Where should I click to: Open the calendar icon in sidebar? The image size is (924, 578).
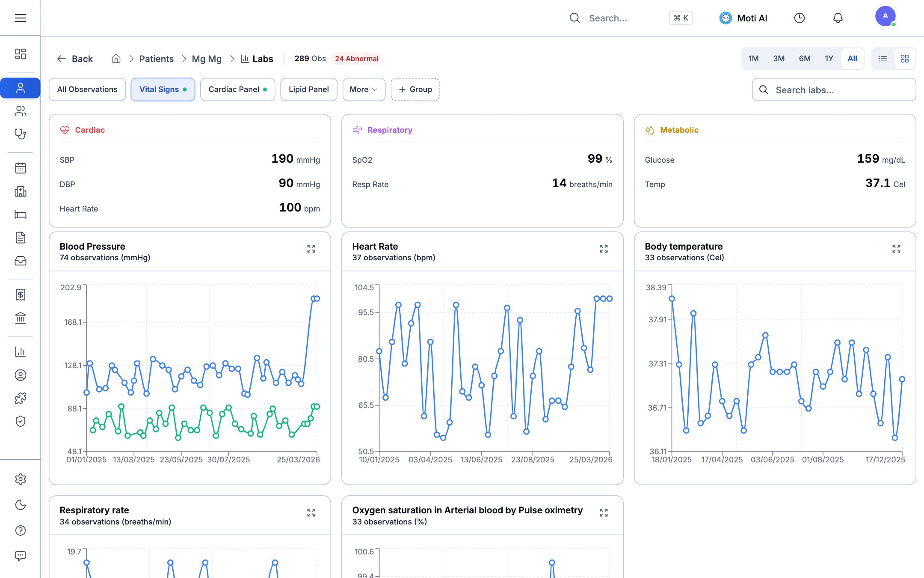21,168
